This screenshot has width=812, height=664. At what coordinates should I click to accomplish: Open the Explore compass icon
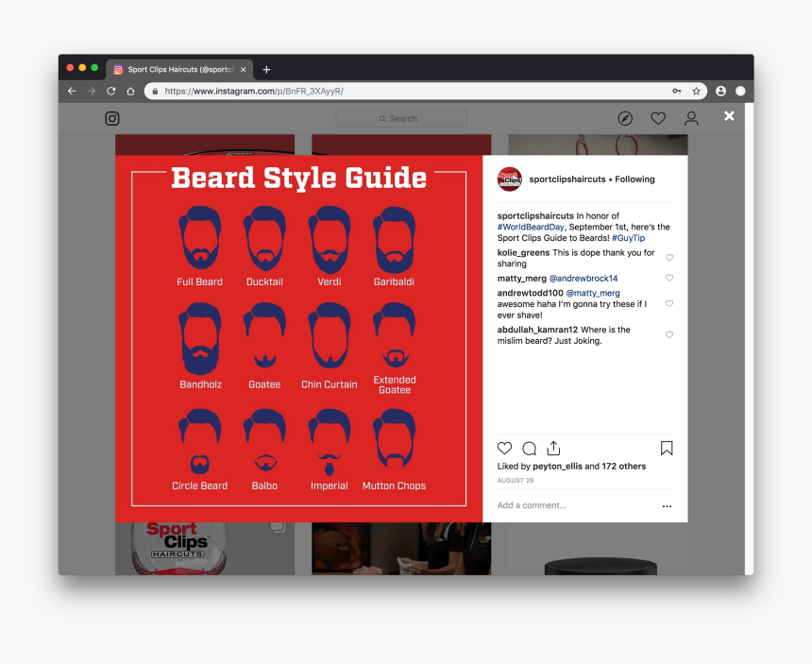click(625, 119)
